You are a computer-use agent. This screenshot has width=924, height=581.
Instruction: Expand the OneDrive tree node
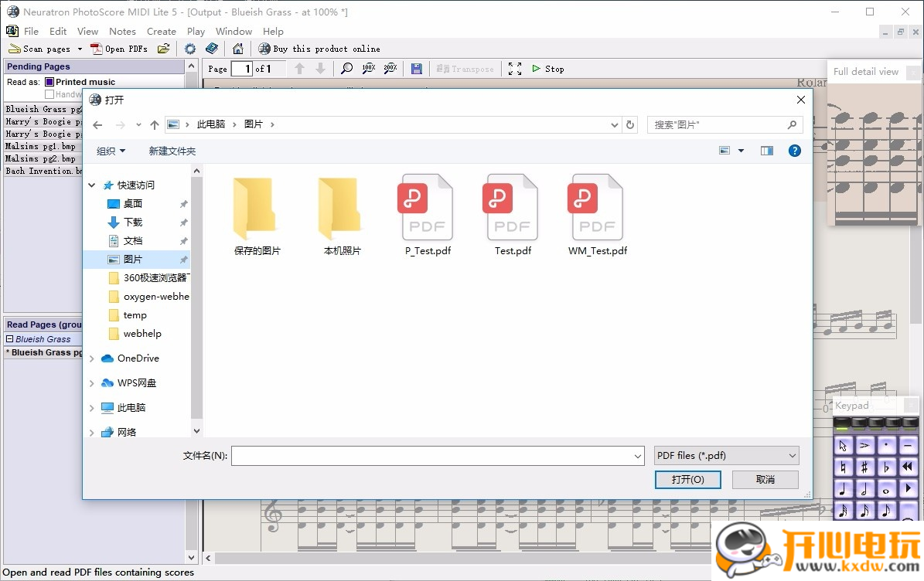tap(92, 358)
